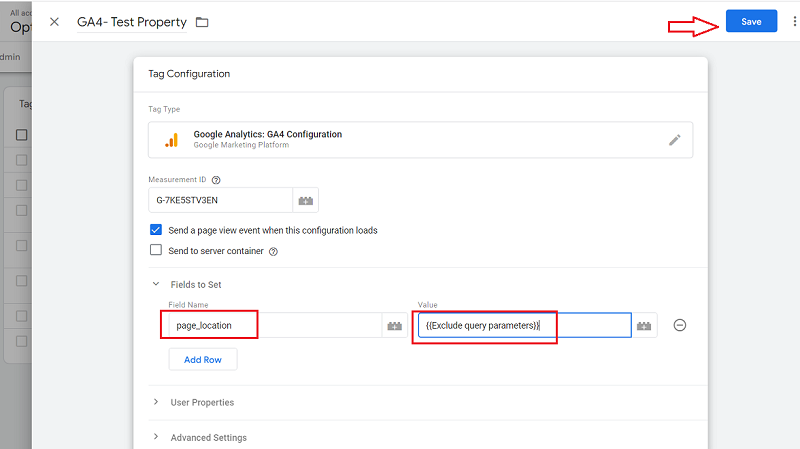The height and width of the screenshot is (449, 800).
Task: Tick the topmost checkbox in background tag list
Action: pos(21,135)
